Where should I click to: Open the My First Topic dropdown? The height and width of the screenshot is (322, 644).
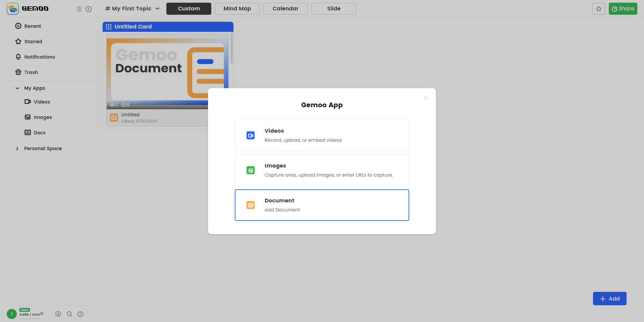point(132,9)
